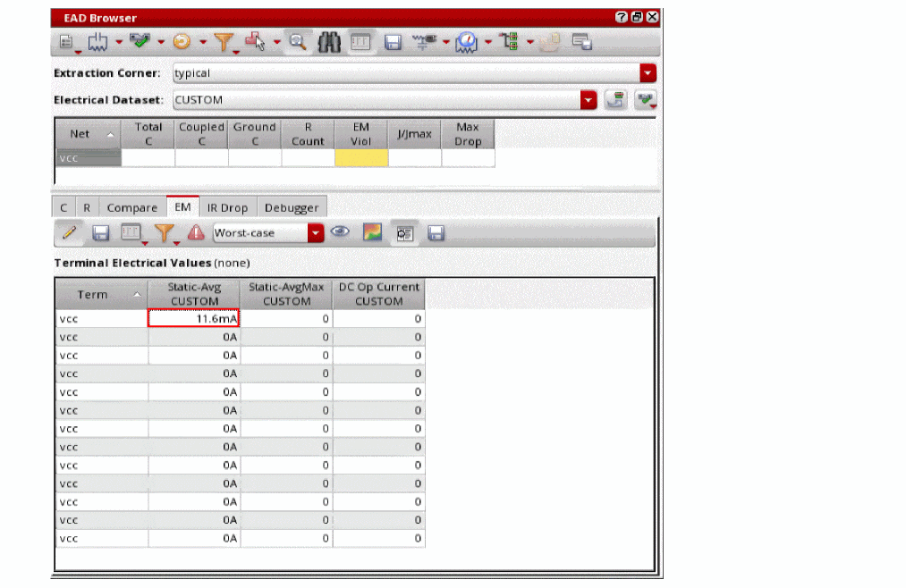The height and width of the screenshot is (588, 906).
Task: Click the red warning triangle violations icon
Action: click(196, 233)
